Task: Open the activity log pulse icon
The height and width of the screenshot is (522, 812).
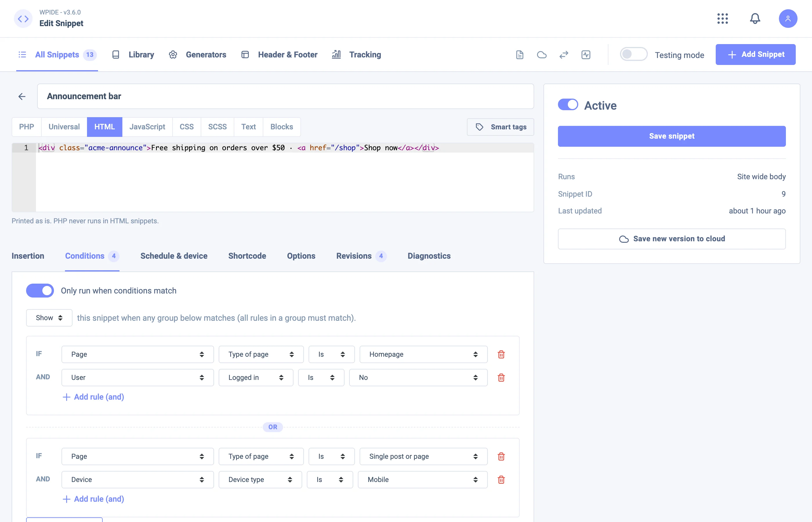Action: 586,55
